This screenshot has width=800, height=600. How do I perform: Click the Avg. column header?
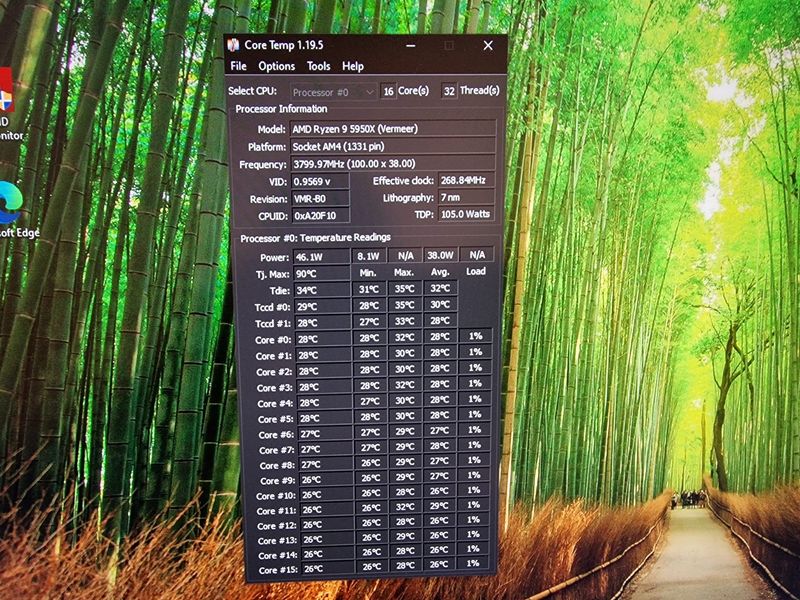click(x=440, y=272)
